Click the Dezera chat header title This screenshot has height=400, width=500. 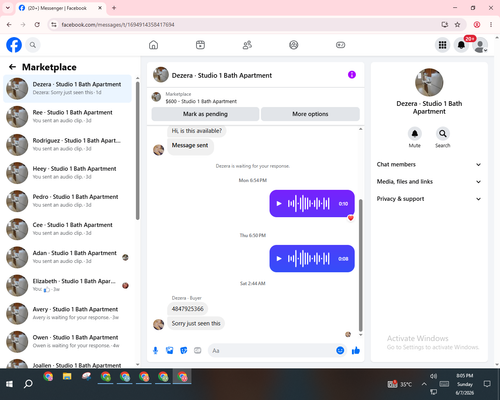(222, 75)
